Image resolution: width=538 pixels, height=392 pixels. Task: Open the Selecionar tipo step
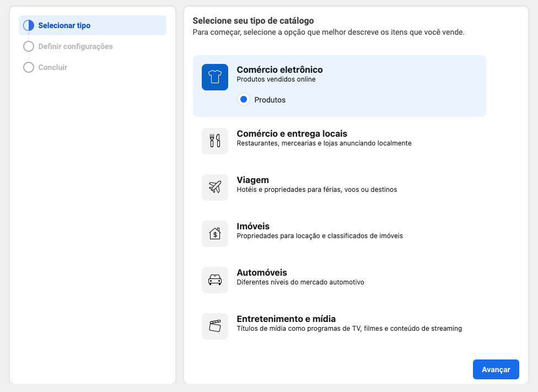(x=64, y=25)
